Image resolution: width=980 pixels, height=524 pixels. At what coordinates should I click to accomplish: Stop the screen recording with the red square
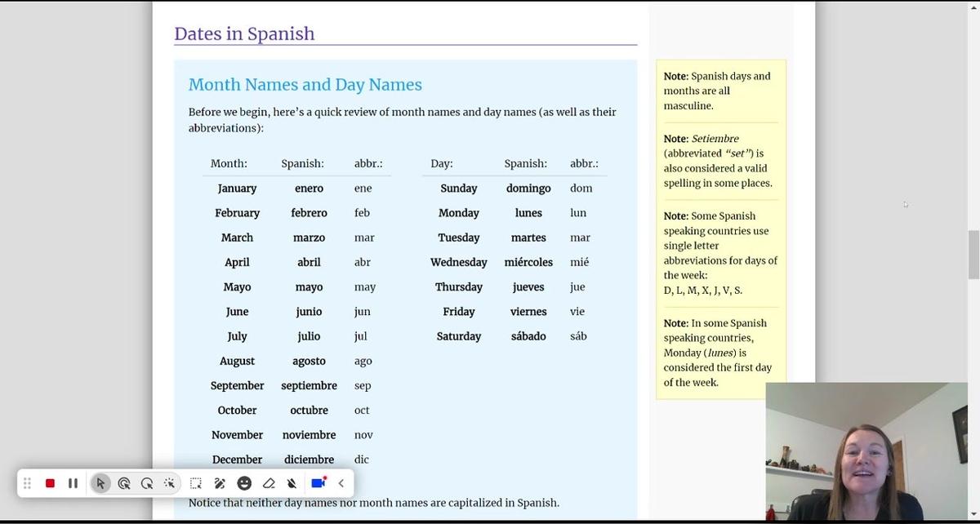50,483
